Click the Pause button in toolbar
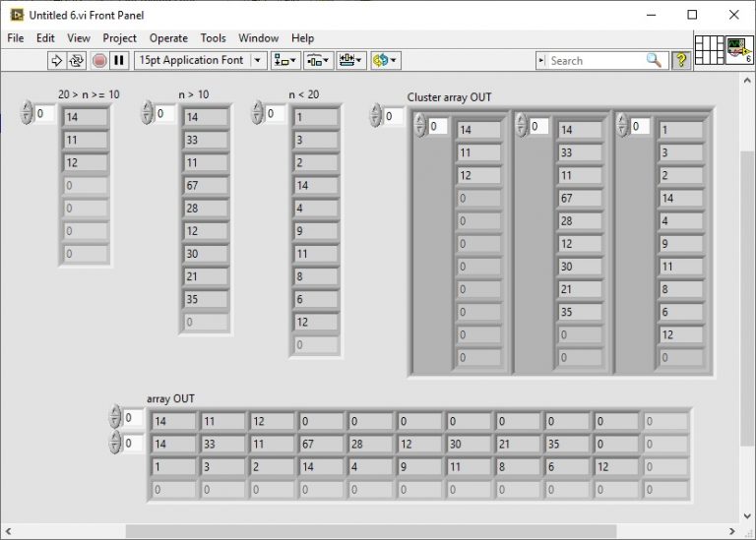Image resolution: width=756 pixels, height=540 pixels. point(119,61)
